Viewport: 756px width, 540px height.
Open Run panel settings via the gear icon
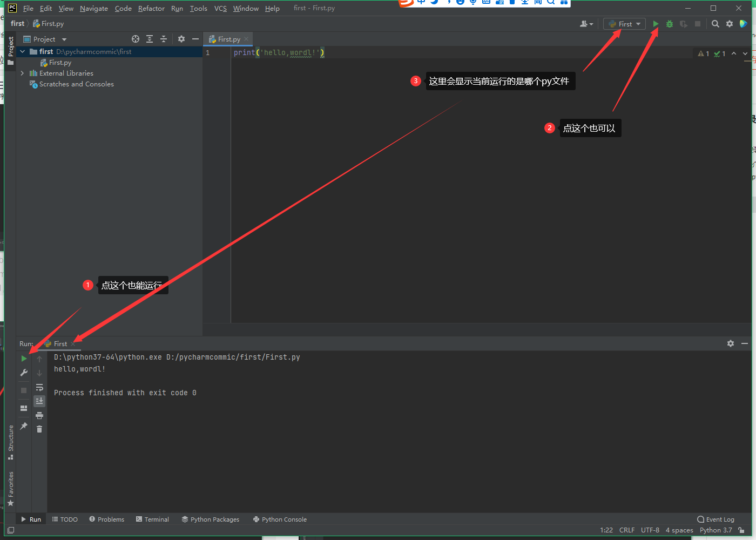click(731, 343)
